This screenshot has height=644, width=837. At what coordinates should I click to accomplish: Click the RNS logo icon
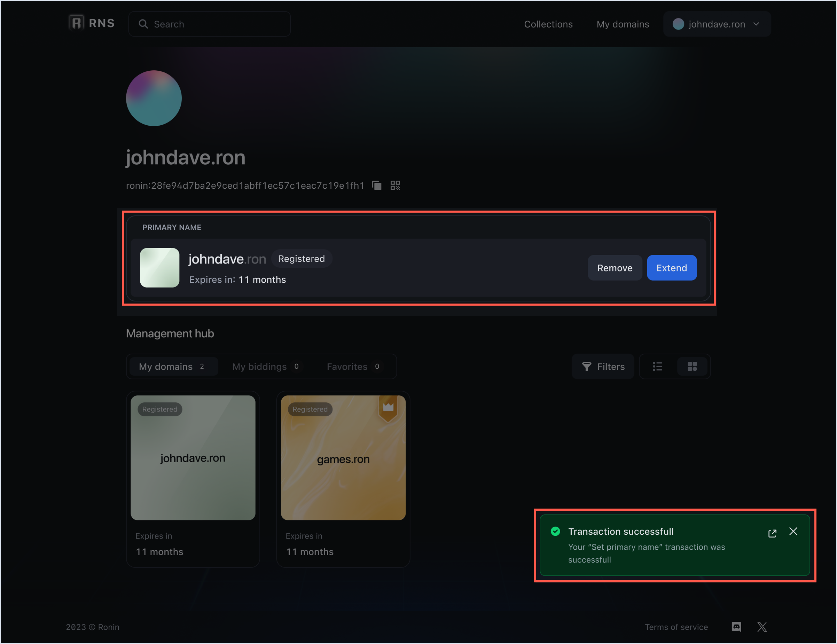pos(76,23)
